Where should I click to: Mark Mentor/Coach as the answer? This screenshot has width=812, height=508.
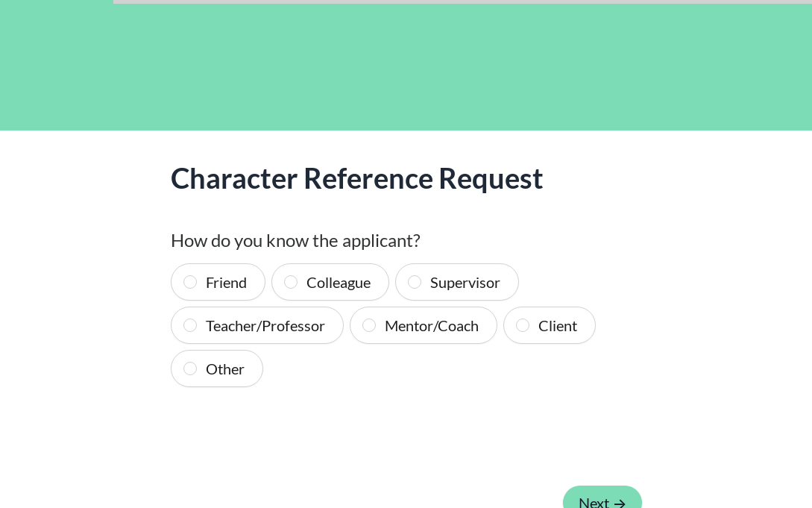coord(369,325)
